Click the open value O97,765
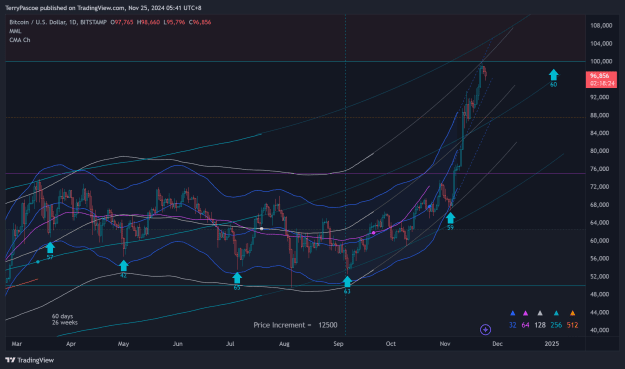The image size is (625, 369). [122, 22]
